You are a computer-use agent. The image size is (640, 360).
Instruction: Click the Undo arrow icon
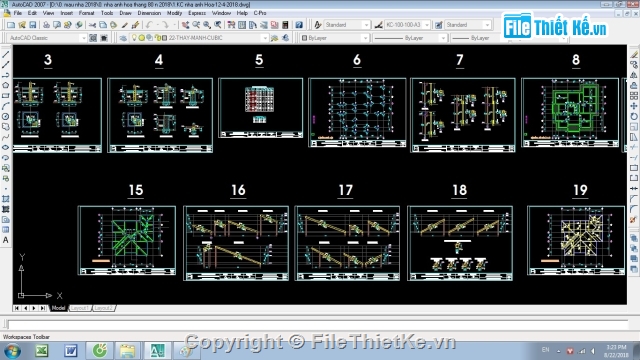point(149,25)
